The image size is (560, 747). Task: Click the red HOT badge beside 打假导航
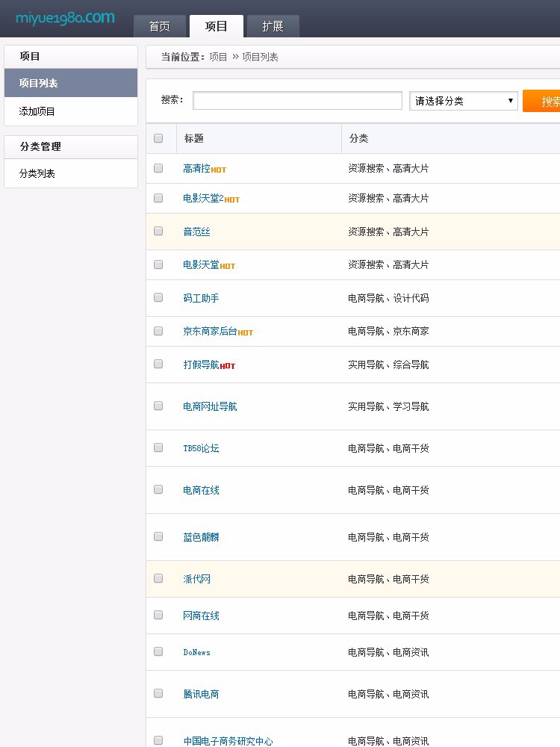[x=228, y=366]
